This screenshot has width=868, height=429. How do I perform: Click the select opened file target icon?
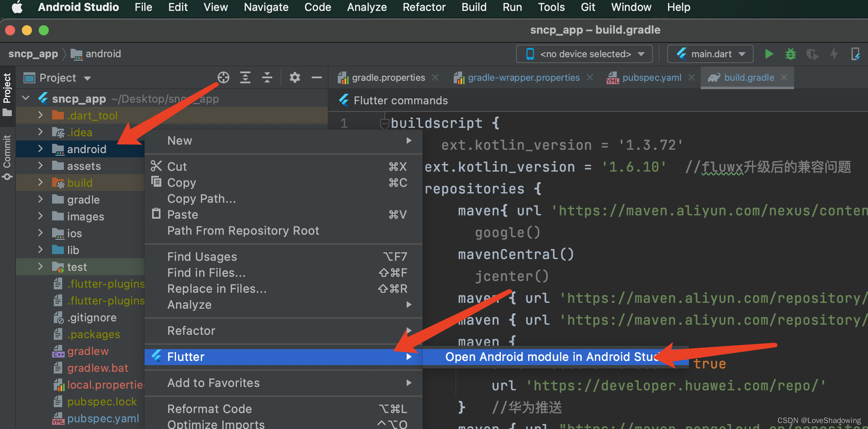224,77
